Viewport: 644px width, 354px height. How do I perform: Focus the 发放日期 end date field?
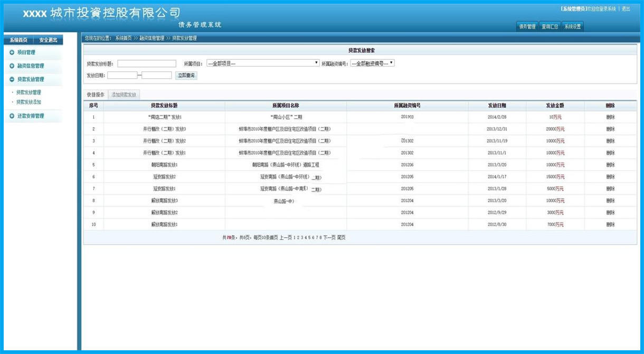point(157,76)
